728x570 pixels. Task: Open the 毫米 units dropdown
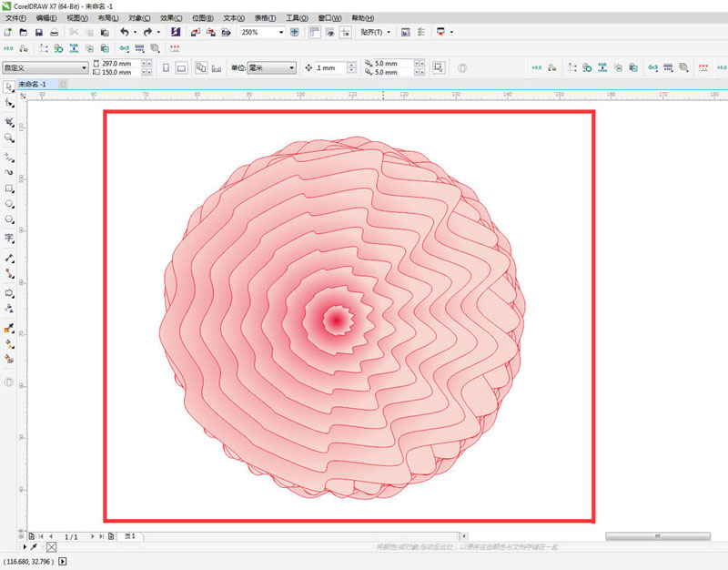coord(291,67)
